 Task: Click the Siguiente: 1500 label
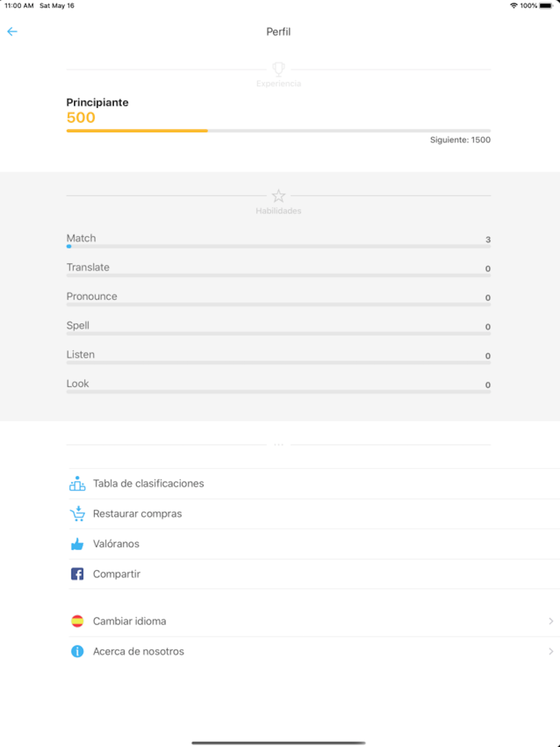coord(460,140)
